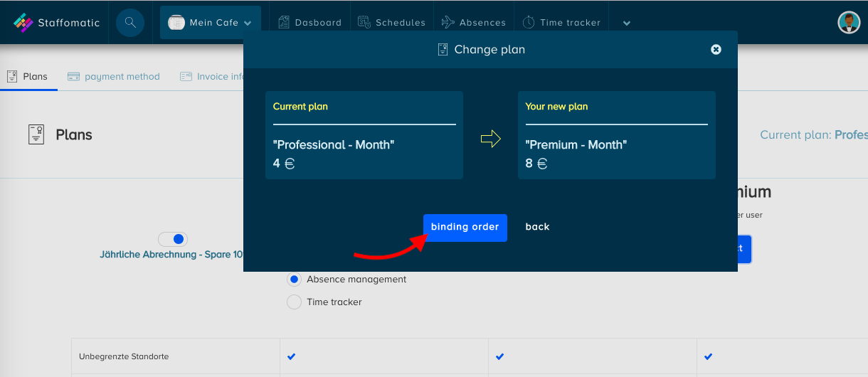Click the 8 € new plan price
The width and height of the screenshot is (868, 377).
click(536, 164)
